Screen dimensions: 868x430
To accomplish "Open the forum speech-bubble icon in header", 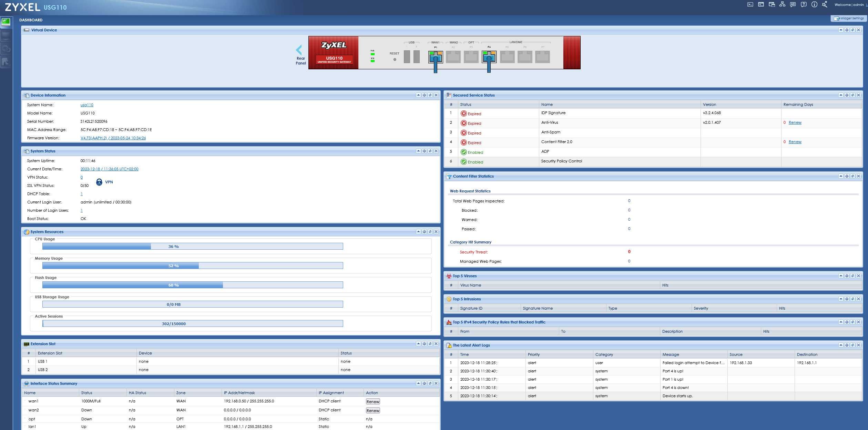I will (x=793, y=4).
